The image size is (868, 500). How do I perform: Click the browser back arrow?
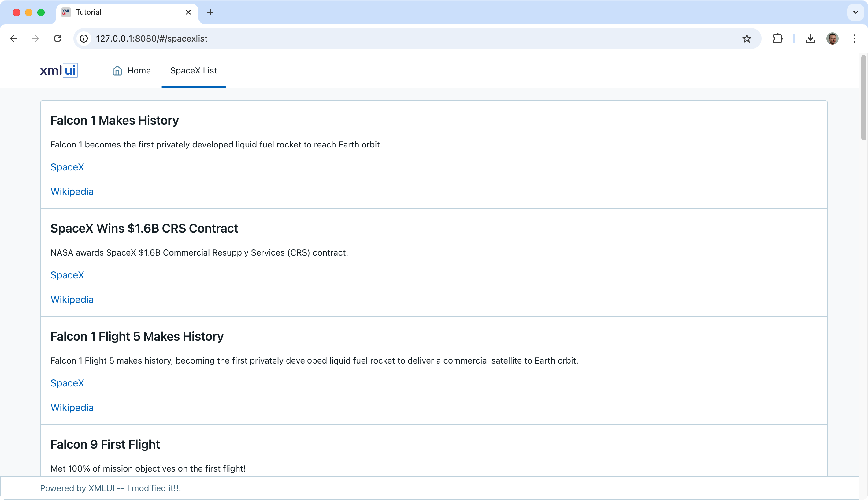click(x=14, y=39)
